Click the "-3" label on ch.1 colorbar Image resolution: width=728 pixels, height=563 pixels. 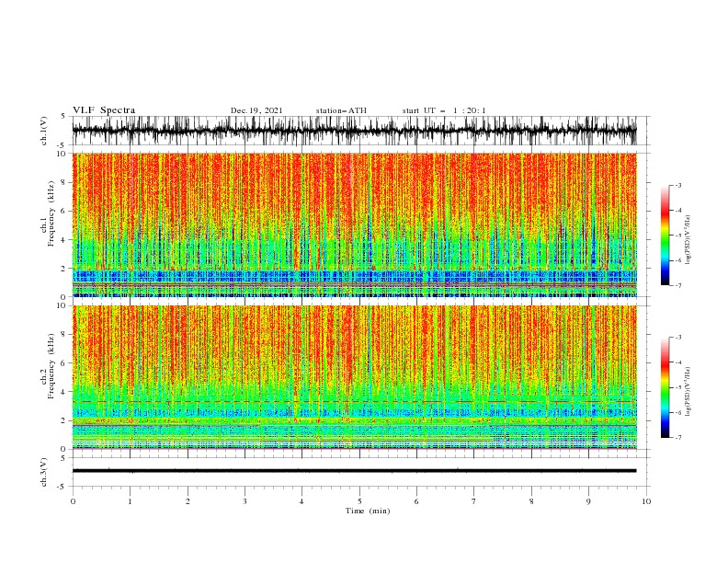coord(677,185)
